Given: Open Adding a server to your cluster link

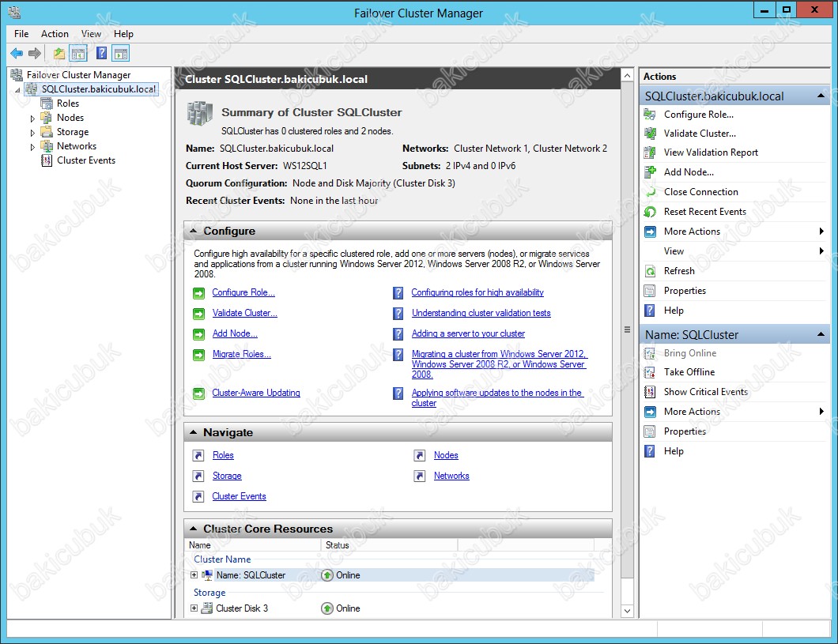Looking at the screenshot, I should 468,333.
